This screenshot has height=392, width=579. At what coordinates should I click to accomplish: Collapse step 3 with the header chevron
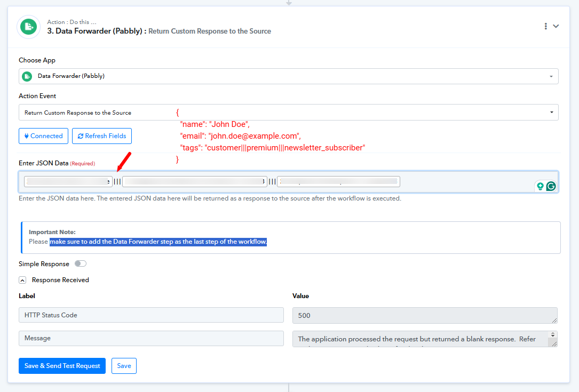(x=556, y=26)
